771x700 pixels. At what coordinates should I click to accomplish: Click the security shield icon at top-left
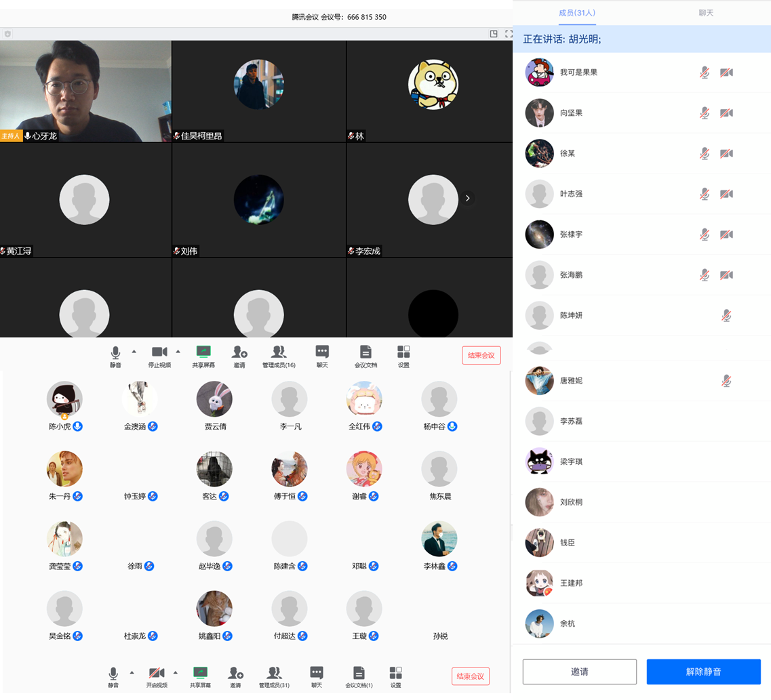[x=7, y=34]
